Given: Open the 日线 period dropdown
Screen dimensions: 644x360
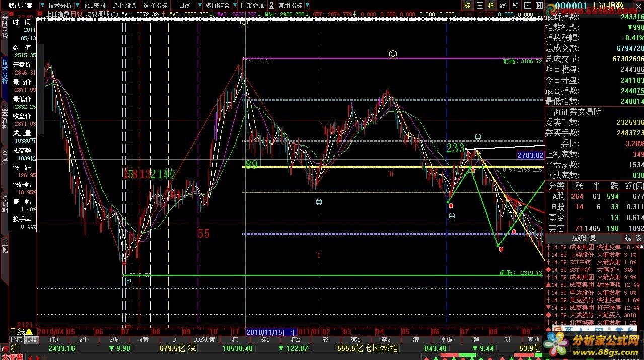Looking at the screenshot, I should [188, 5].
